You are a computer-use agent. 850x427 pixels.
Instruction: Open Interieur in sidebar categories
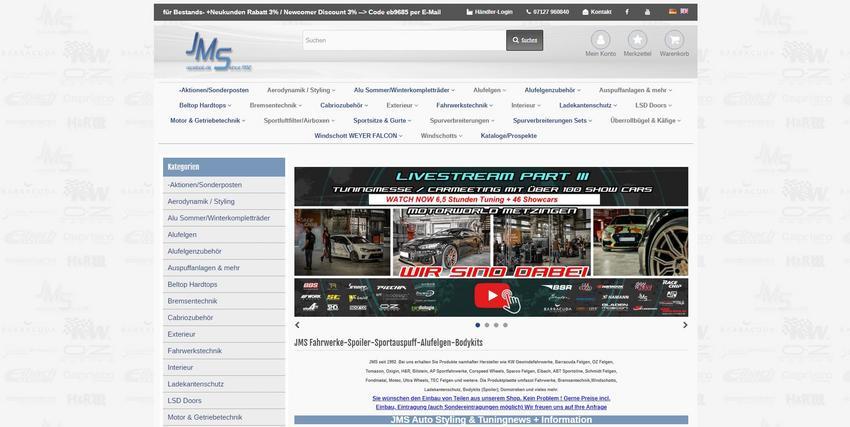click(x=224, y=367)
